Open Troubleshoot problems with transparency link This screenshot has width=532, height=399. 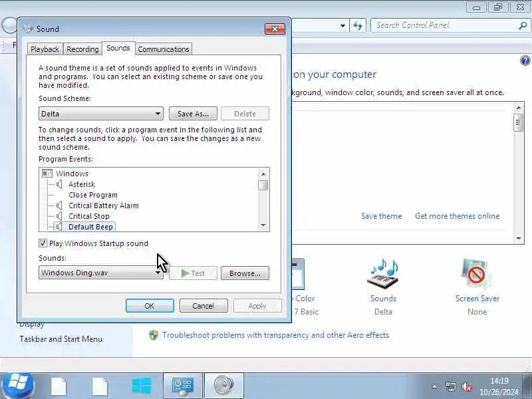click(275, 335)
